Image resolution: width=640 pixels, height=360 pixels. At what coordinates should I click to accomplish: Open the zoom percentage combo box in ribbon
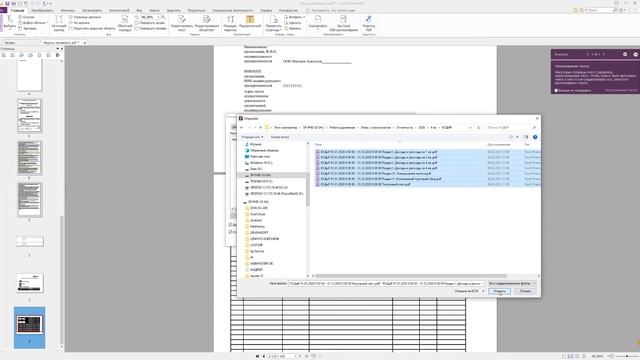150,17
